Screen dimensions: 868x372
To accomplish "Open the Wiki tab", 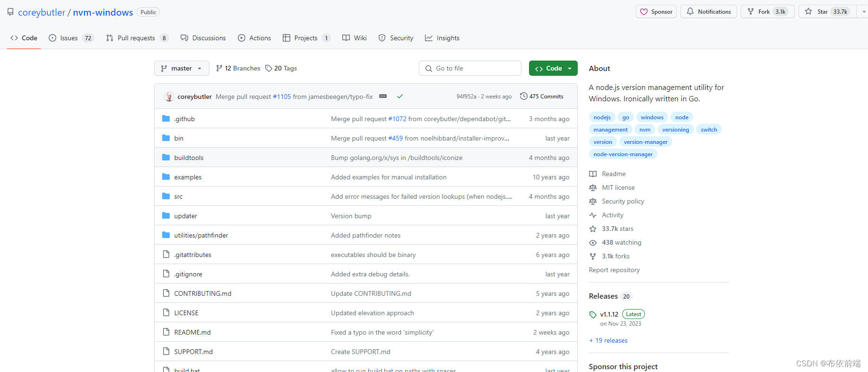I will click(x=355, y=38).
